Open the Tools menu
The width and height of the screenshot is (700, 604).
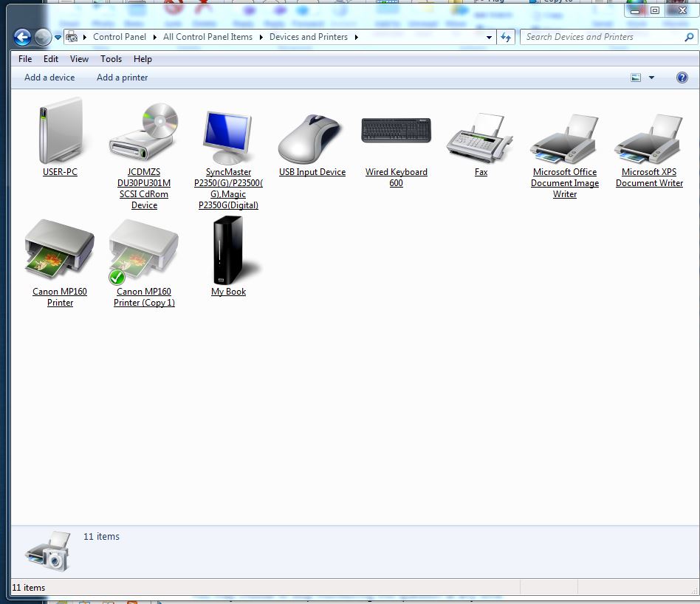(111, 59)
